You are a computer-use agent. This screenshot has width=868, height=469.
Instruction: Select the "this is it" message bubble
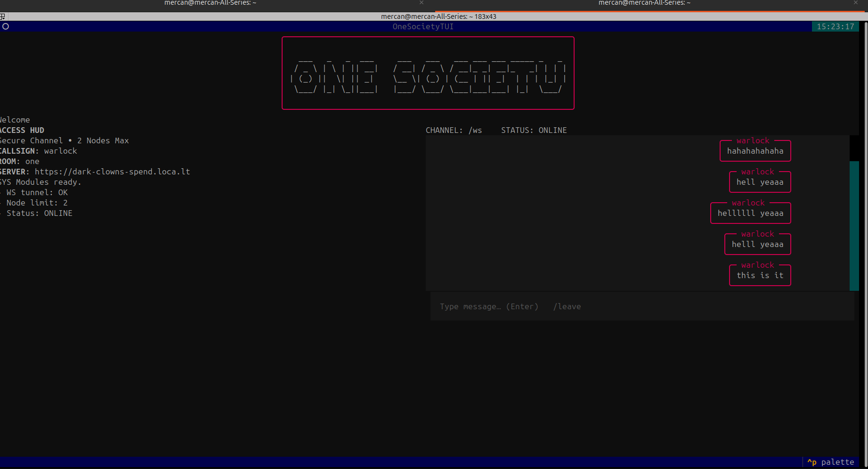click(x=760, y=275)
